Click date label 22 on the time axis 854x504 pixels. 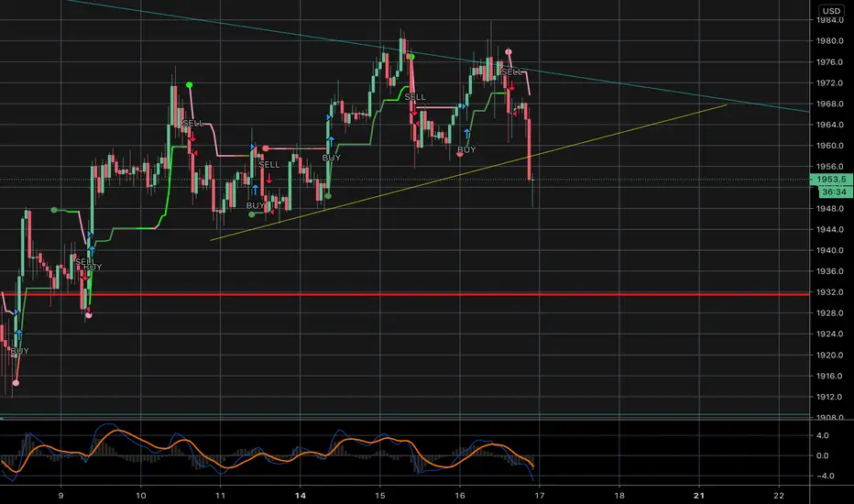(779, 495)
